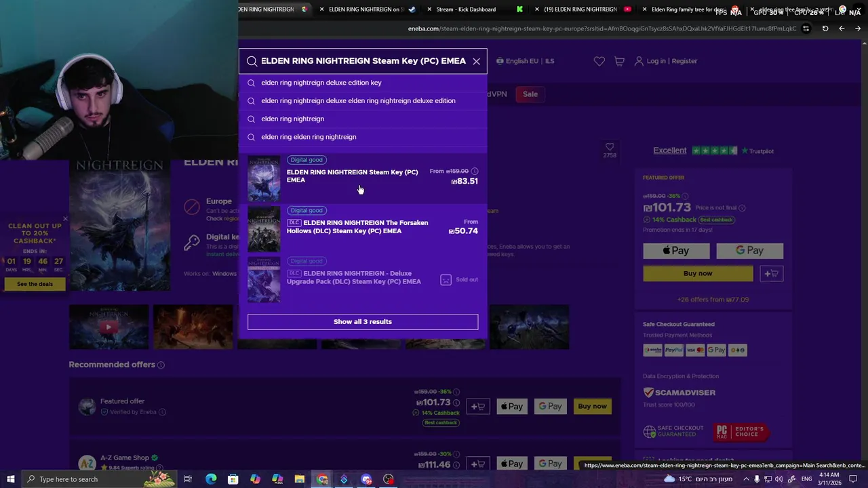
Task: Click Apple Pay in Featured offer row
Action: click(x=512, y=407)
